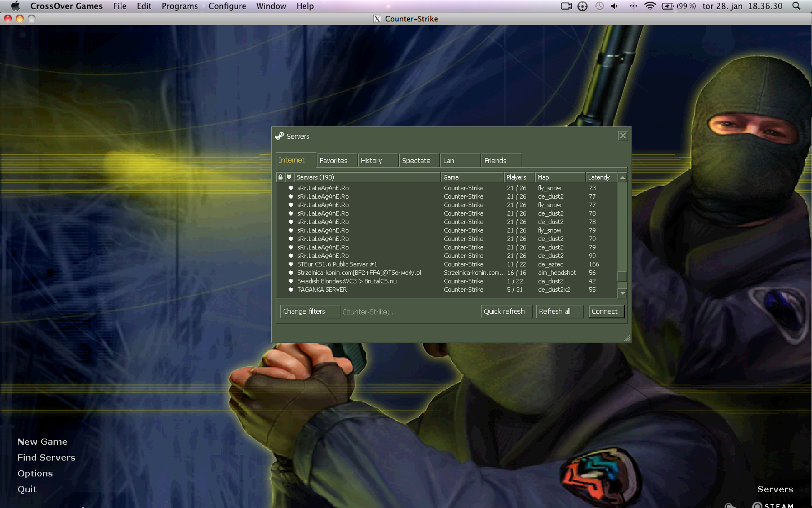Viewport: 812px width, 508px height.
Task: Open the Configure menu
Action: (x=227, y=6)
